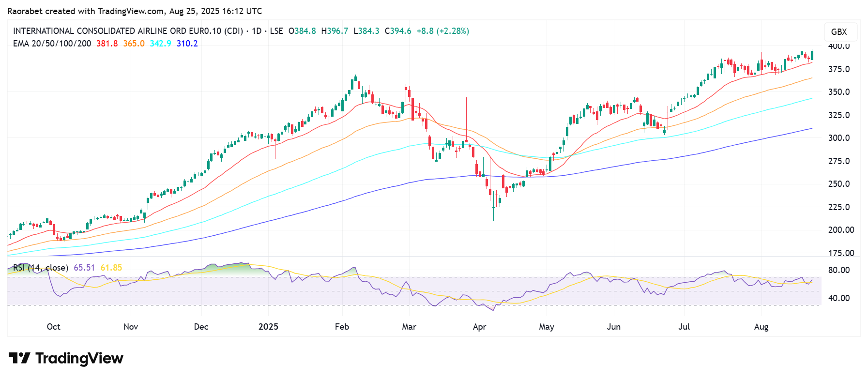Click the TradingView wordmark text at bottom
The height and width of the screenshot is (380, 868).
click(79, 358)
